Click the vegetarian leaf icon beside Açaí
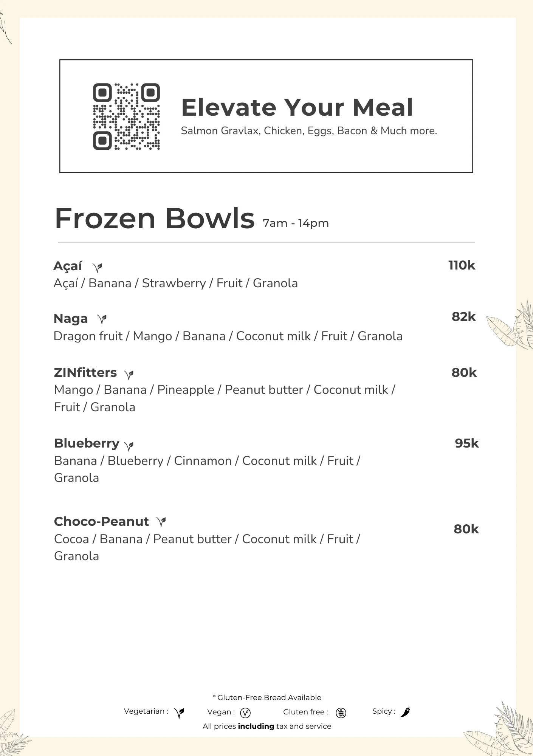 (x=98, y=268)
